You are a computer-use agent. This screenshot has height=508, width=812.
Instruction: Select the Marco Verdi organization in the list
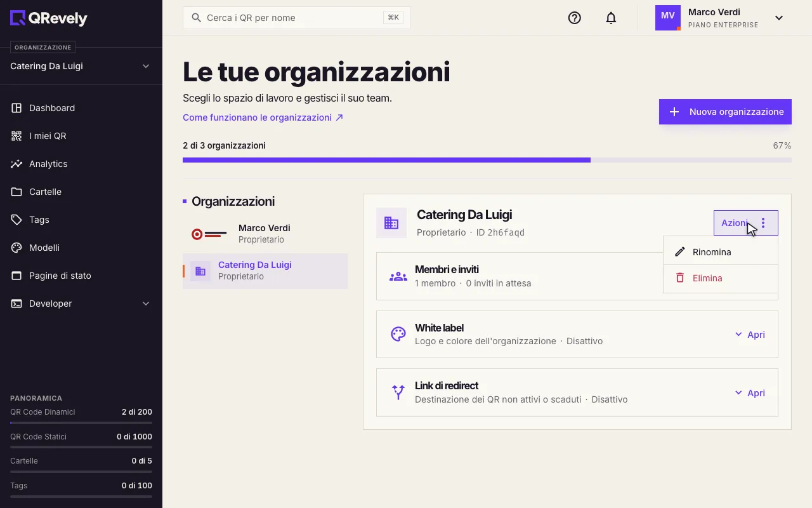265,234
